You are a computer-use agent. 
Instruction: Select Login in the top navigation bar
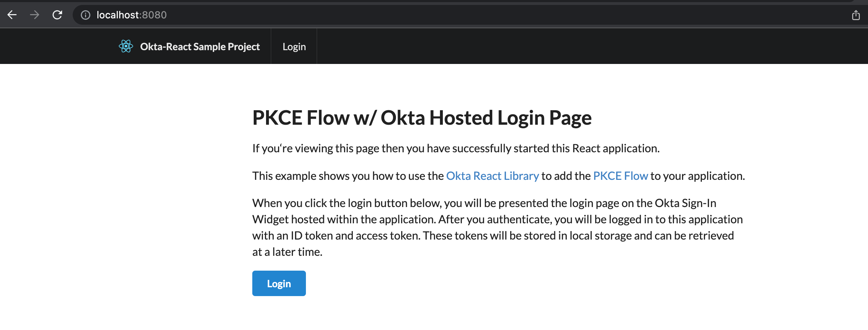[294, 47]
